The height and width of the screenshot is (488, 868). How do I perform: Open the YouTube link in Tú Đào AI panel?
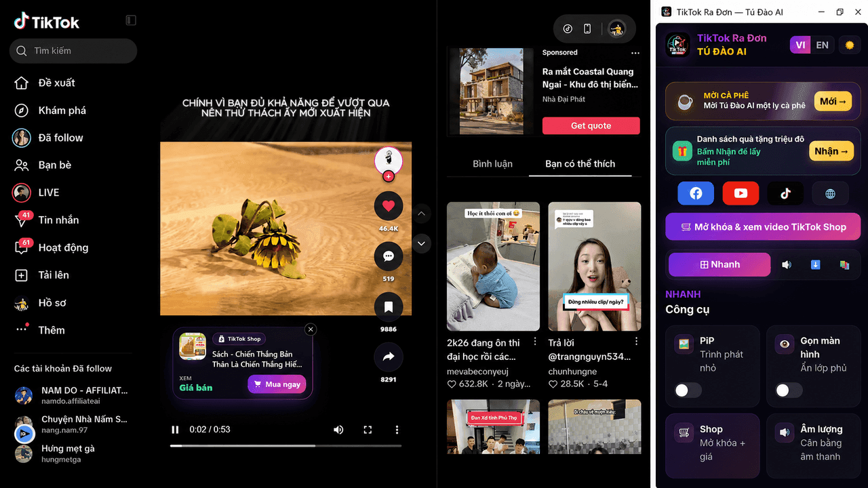pyautogui.click(x=741, y=193)
